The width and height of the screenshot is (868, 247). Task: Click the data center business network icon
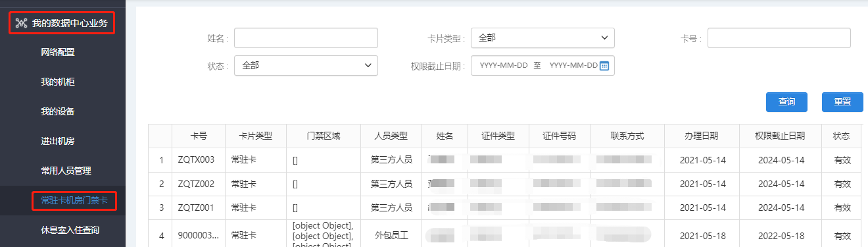click(21, 24)
